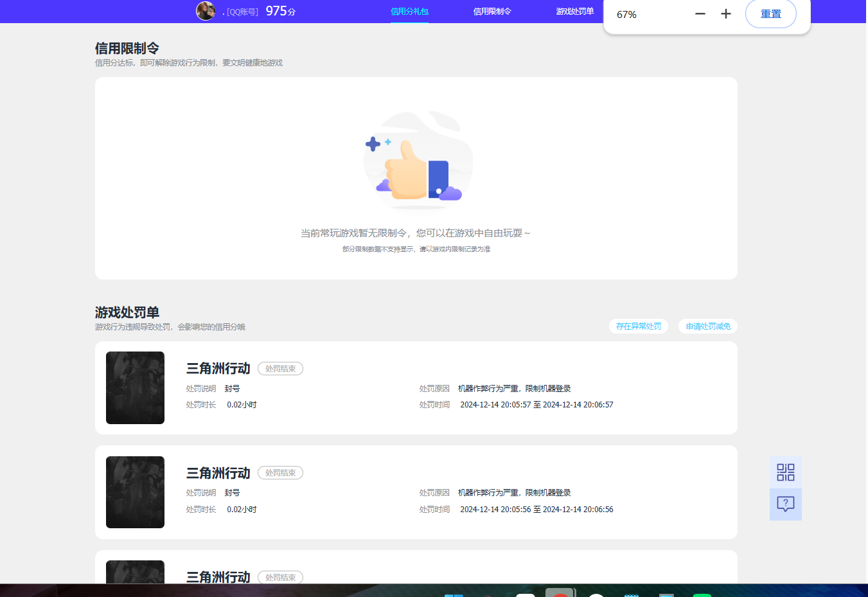The height and width of the screenshot is (597, 868).
Task: Click the second 三角洲行动 title
Action: 217,473
